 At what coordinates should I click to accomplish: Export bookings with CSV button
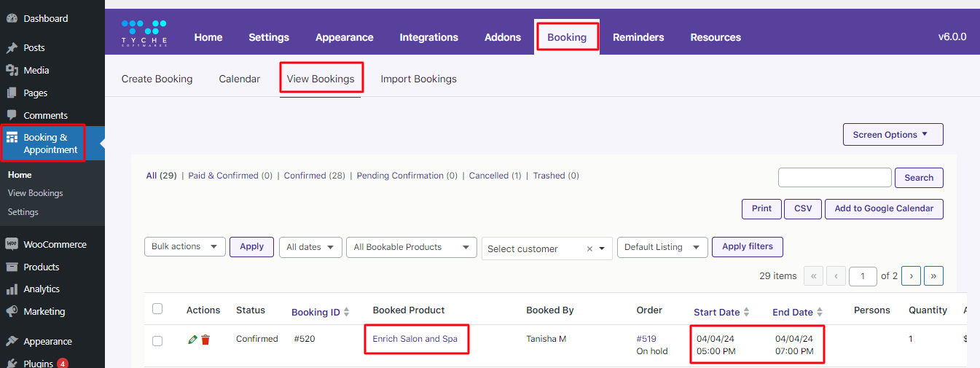click(803, 209)
